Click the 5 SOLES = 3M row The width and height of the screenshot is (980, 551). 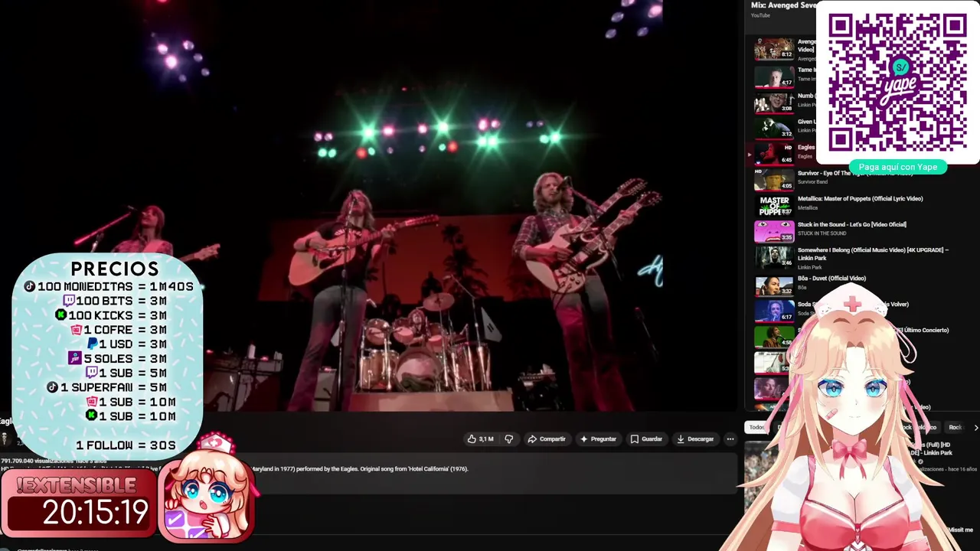[x=118, y=358]
